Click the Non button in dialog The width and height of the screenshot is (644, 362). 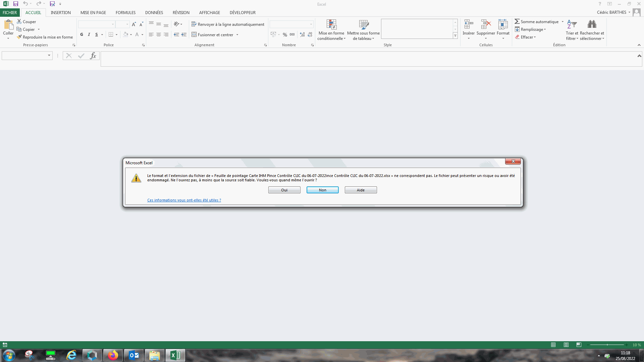tap(322, 190)
